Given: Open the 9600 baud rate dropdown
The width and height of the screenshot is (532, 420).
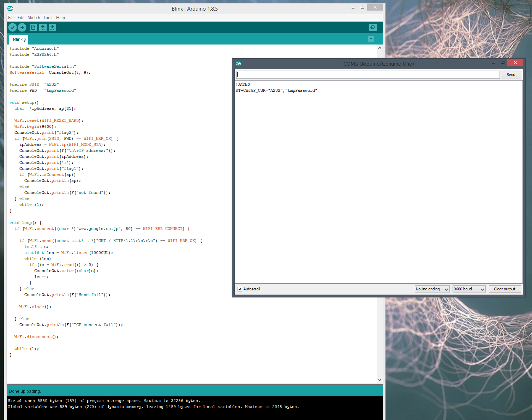Looking at the screenshot, I should click(x=469, y=289).
